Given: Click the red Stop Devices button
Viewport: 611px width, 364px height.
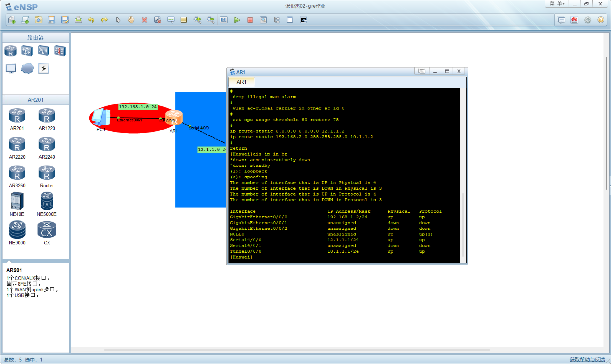Looking at the screenshot, I should (250, 20).
